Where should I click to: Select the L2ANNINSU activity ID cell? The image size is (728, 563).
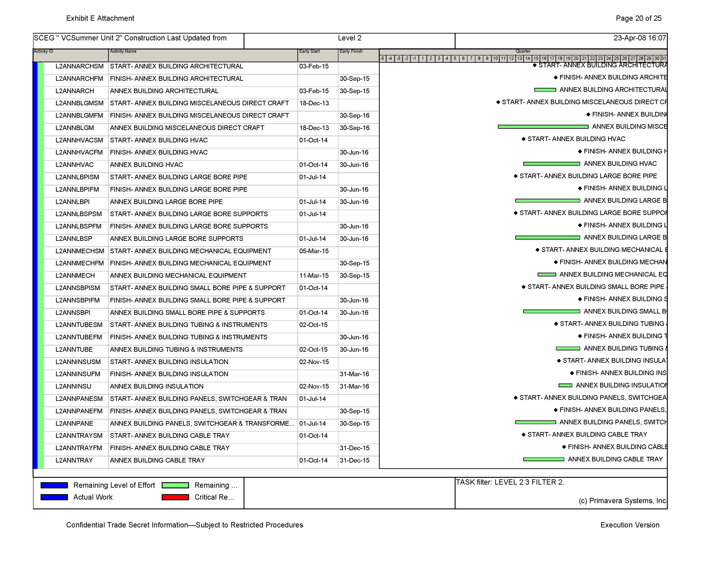tap(73, 387)
